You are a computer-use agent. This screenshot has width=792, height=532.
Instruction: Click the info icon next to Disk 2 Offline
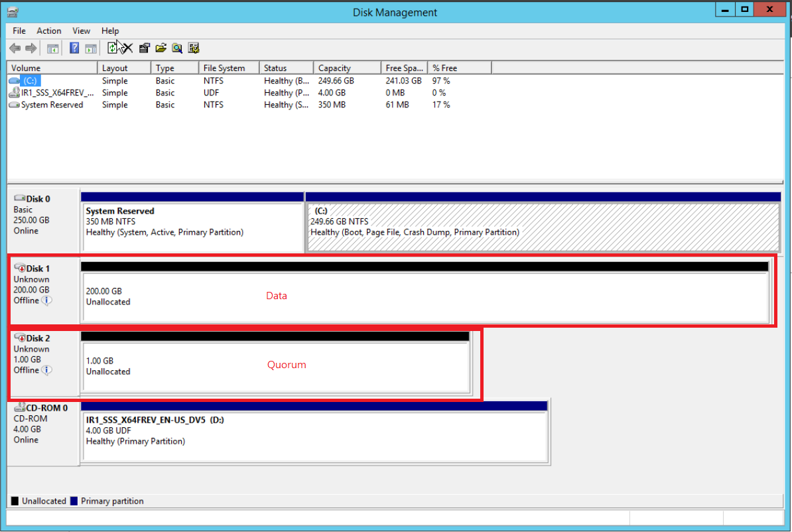point(46,370)
